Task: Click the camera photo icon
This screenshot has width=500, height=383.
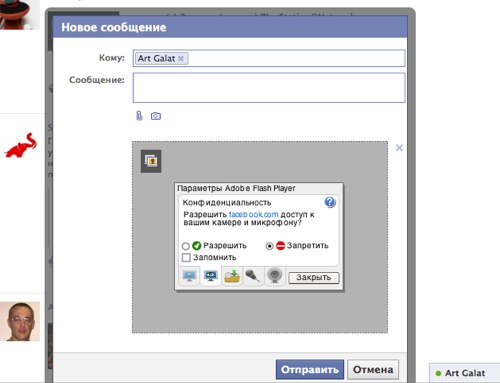Action: tap(156, 116)
